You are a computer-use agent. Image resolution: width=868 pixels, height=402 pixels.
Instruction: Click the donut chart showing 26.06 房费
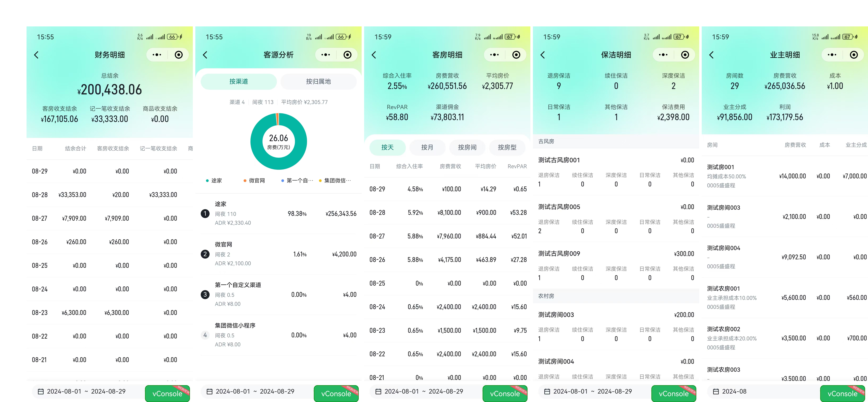point(279,141)
